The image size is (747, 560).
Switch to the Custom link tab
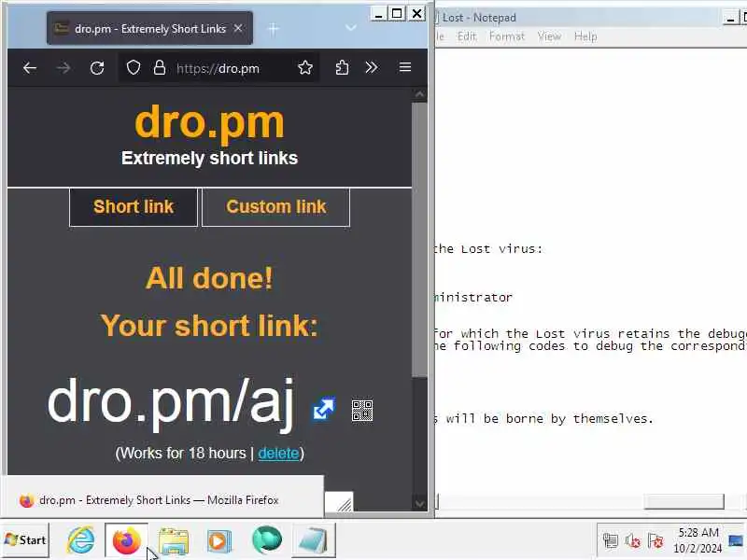pos(275,207)
